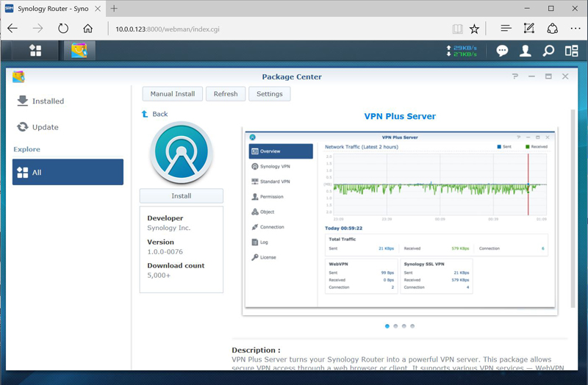Viewport: 588px width, 385px height.
Task: Open the notifications chat bubble icon
Action: [x=502, y=51]
